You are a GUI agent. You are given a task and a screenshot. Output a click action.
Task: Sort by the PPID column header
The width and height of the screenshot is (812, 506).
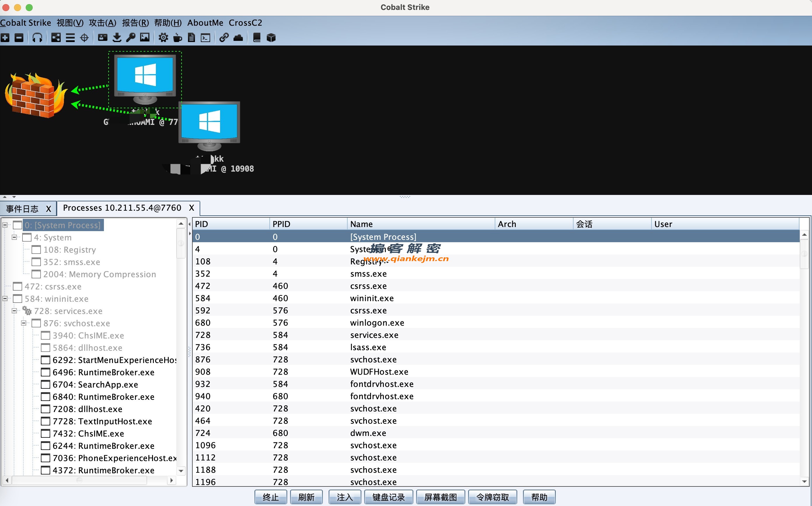click(x=308, y=224)
